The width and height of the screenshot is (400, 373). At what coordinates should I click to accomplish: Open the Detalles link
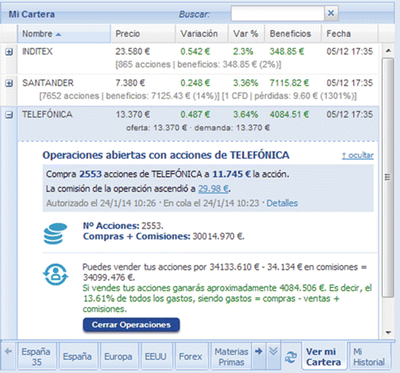point(282,203)
